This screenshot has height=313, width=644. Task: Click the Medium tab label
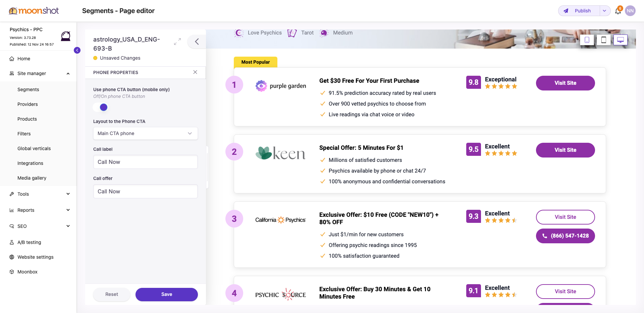(x=343, y=33)
